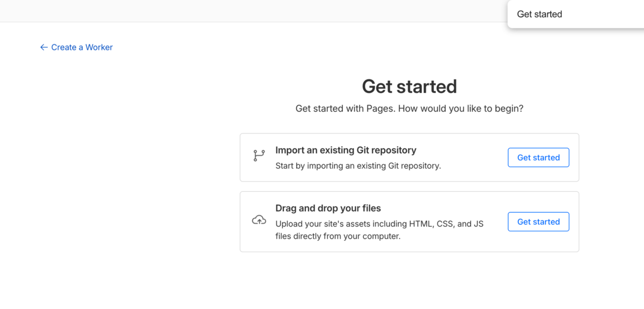Image resolution: width=644 pixels, height=309 pixels.
Task: Click Get started for Git repository import
Action: [538, 157]
